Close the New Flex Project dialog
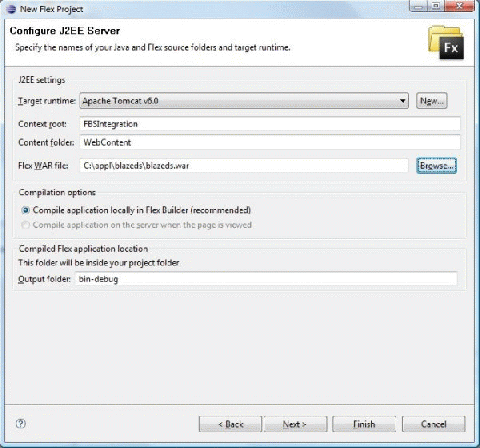This screenshot has height=448, width=480. tap(460, 6)
